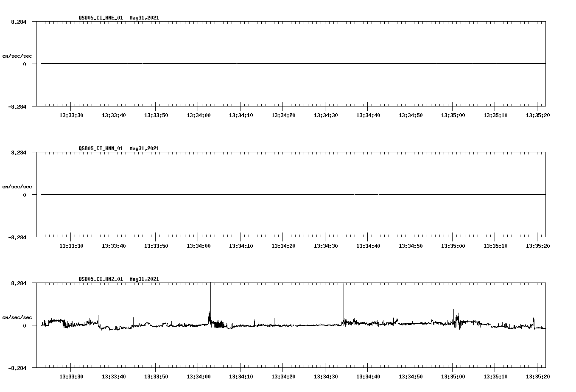Click 13:33:30 time label under HNZ chart
Viewport: 576px width, 392px height.
tap(71, 377)
